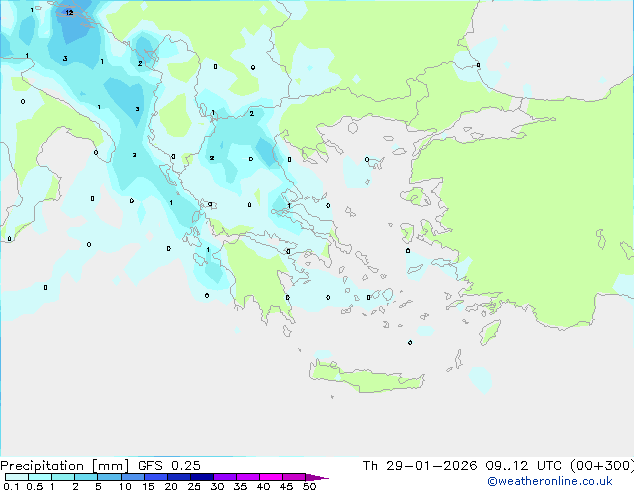Pick the 10–15 mm legend color swatch
Screen dimensions: 634x490
click(133, 477)
